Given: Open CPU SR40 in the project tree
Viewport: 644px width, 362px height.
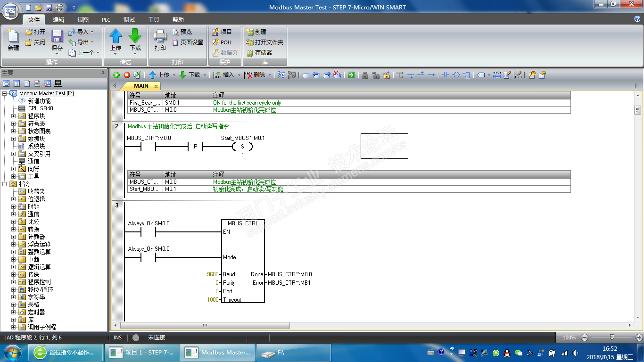Looking at the screenshot, I should coord(40,108).
